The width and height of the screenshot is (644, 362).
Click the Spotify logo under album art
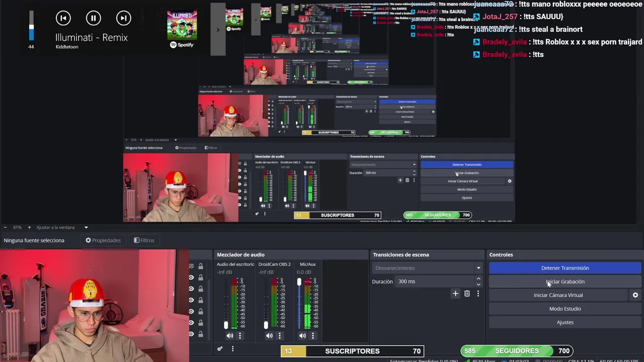(182, 45)
